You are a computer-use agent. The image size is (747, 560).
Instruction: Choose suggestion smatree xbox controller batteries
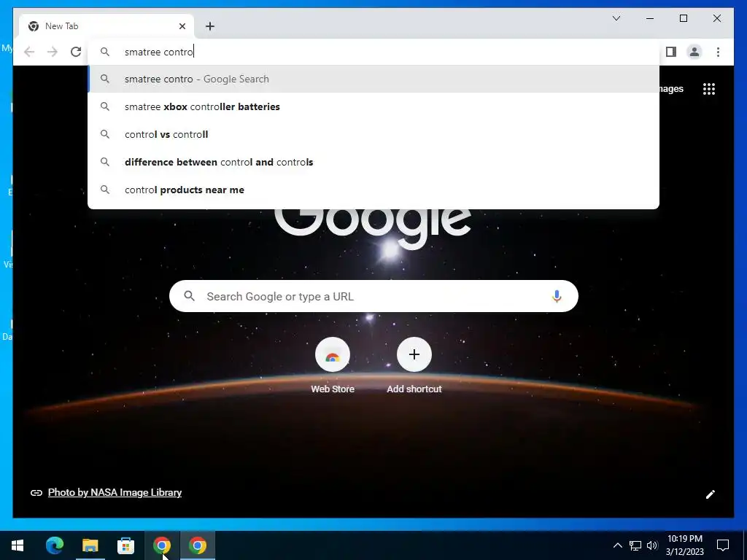[x=373, y=106]
